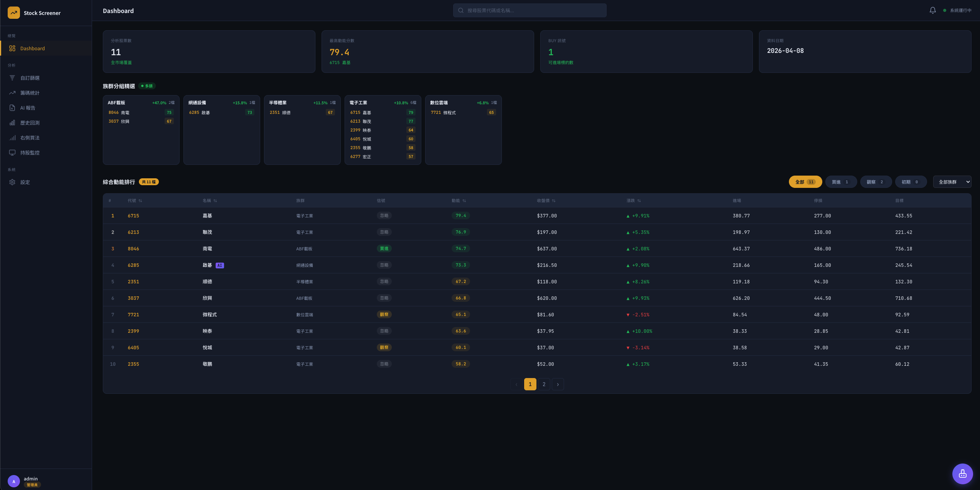Viewport: 980px width, 490px height.
Task: Click the notification bell icon
Action: coord(932,10)
